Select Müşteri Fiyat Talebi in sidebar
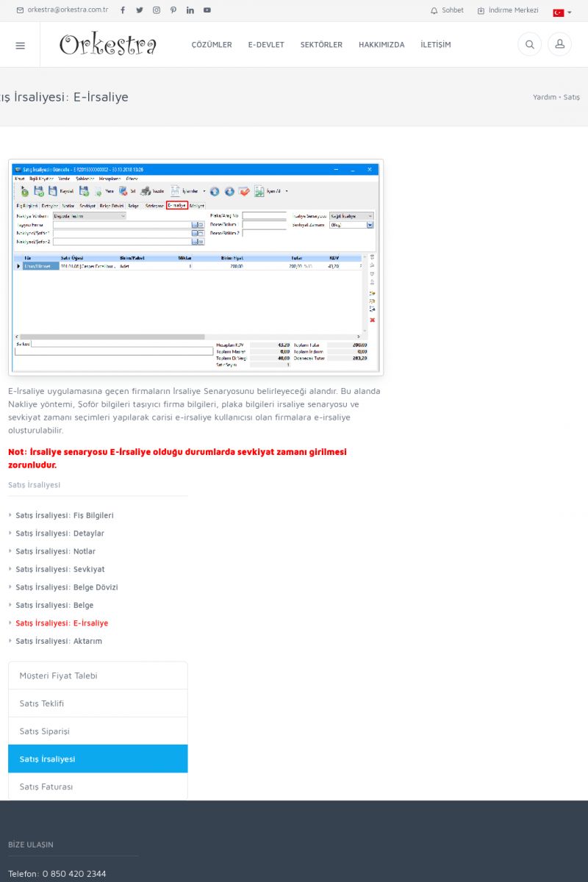This screenshot has width=588, height=882. coord(98,675)
